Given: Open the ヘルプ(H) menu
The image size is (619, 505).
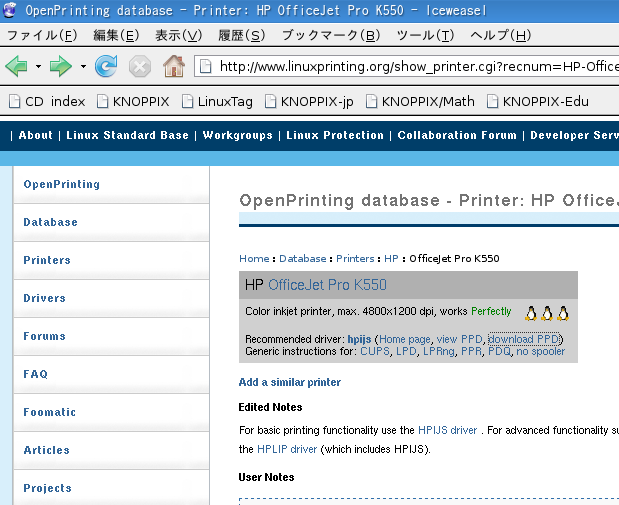Looking at the screenshot, I should (501, 36).
